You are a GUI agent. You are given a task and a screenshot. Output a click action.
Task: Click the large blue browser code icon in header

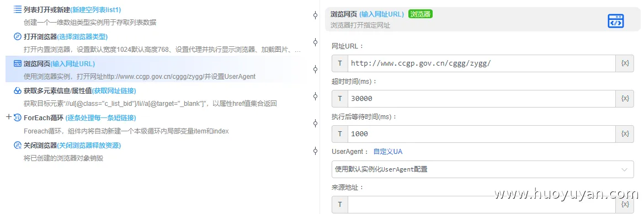(616, 20)
